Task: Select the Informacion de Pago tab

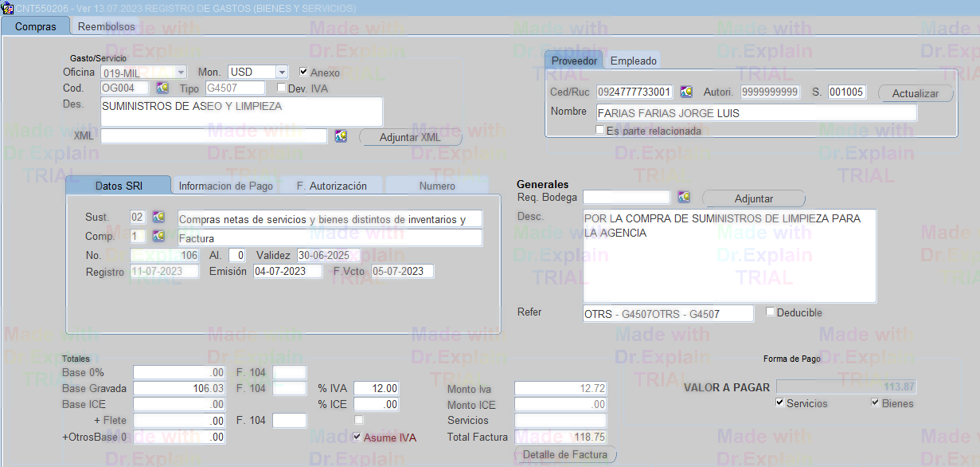Action: tap(225, 186)
